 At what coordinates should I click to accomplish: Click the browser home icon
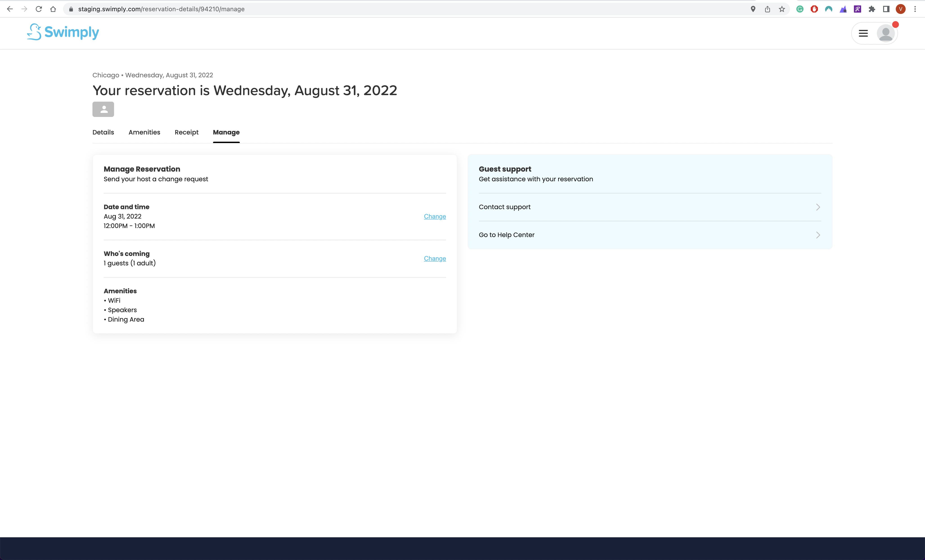(x=53, y=9)
